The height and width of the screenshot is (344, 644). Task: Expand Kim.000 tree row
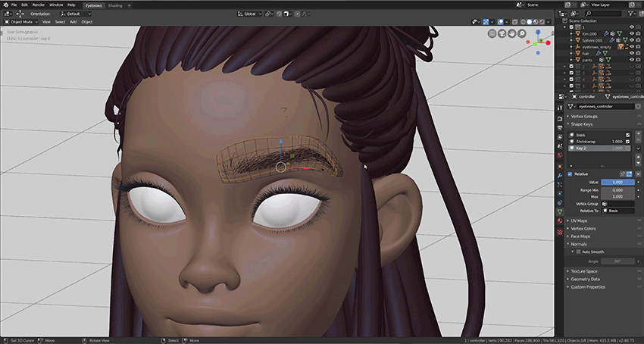(x=572, y=33)
